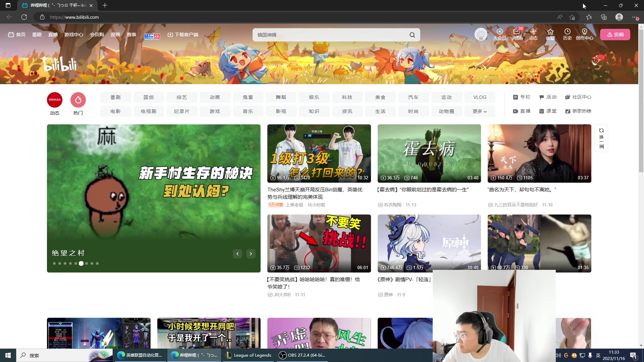Open the 不要笑挑战 video thumbnail
This screenshot has width=644, height=362.
click(x=319, y=243)
